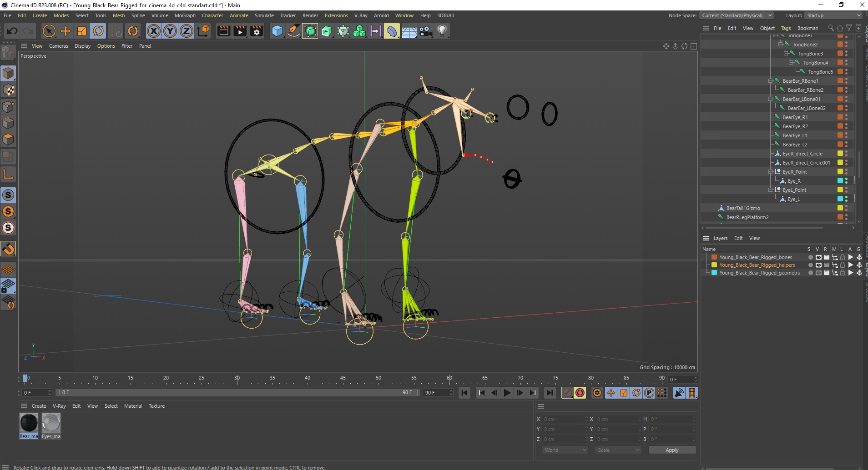Toggle autokeying button
868x470 pixels.
click(580, 393)
